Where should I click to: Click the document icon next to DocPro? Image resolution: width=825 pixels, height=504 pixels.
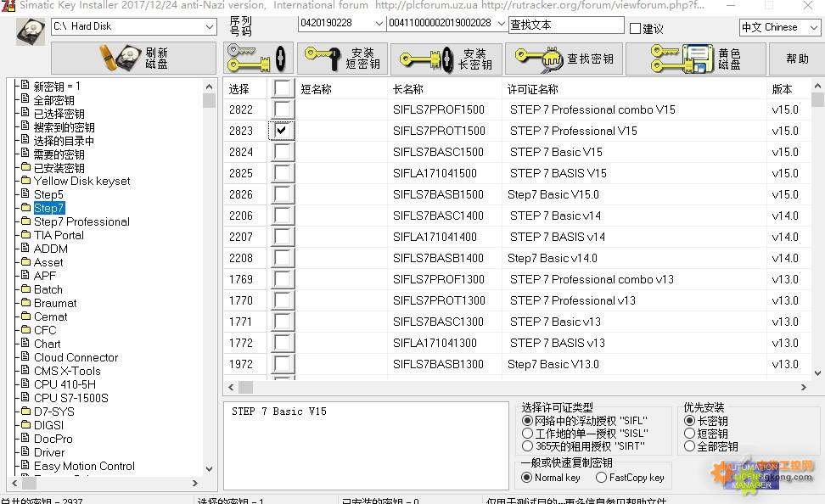[25, 438]
